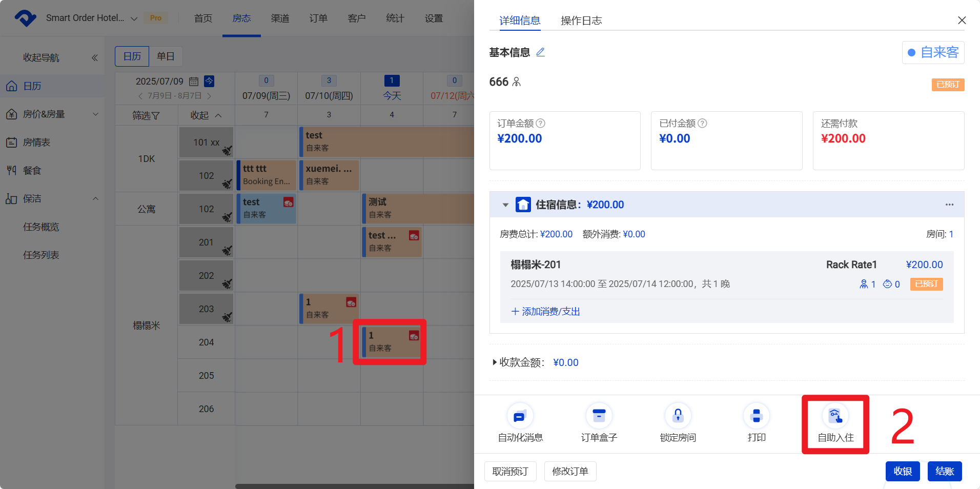This screenshot has width=980, height=489.
Task: Open the hotel name dropdown
Action: [134, 18]
